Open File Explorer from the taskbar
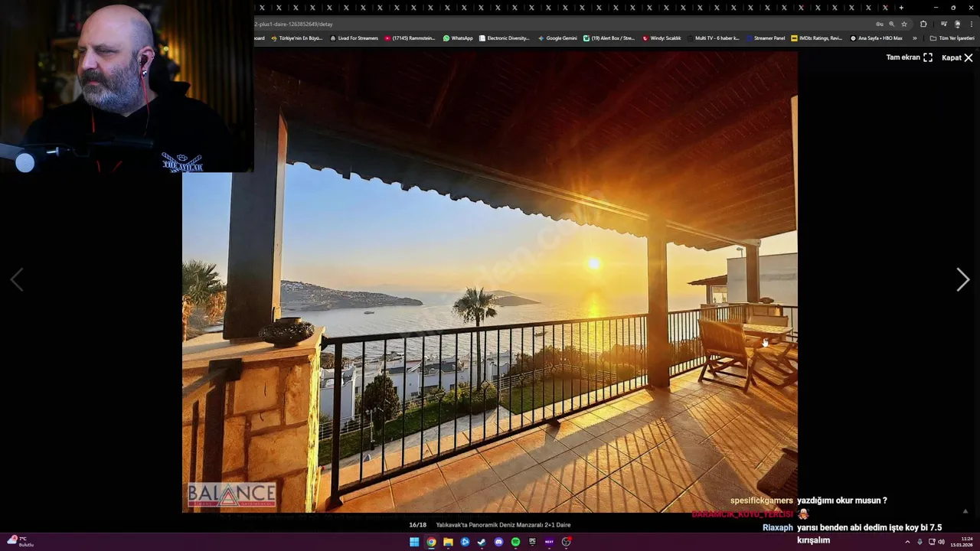980x551 pixels. point(448,542)
